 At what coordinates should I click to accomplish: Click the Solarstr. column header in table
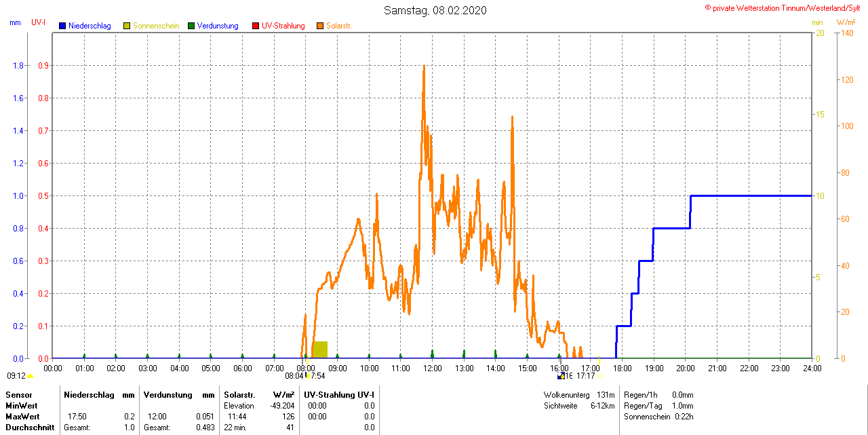point(239,395)
